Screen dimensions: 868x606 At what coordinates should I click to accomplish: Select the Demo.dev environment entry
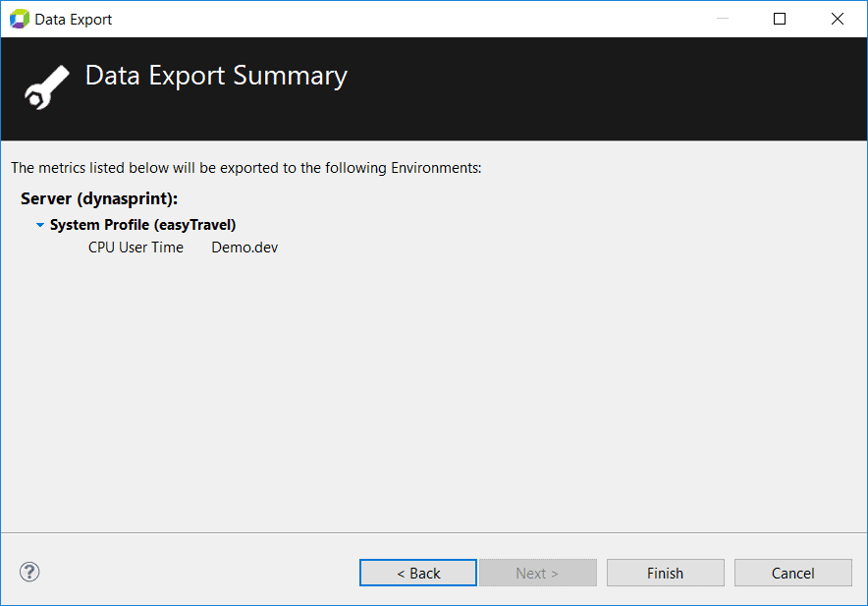[x=244, y=248]
